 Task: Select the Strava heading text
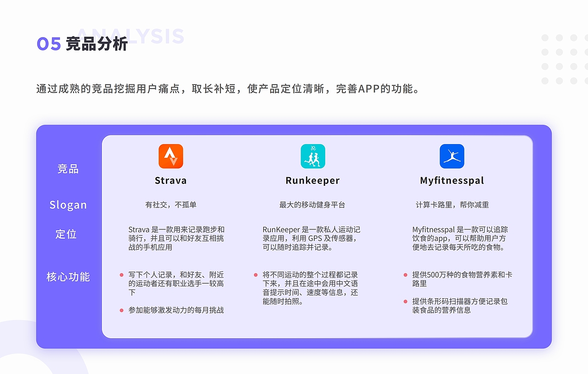(171, 180)
